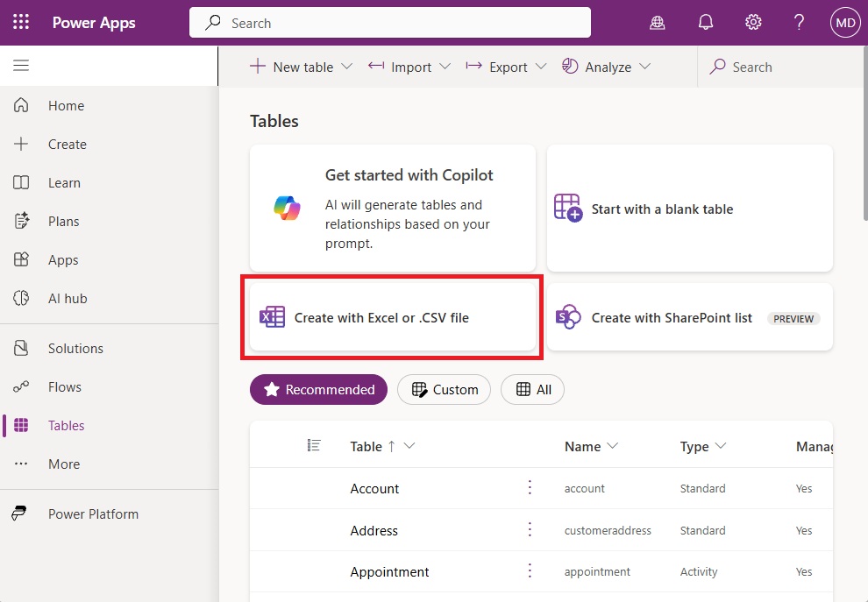
Task: Open Flows from the left navigation
Action: [65, 387]
